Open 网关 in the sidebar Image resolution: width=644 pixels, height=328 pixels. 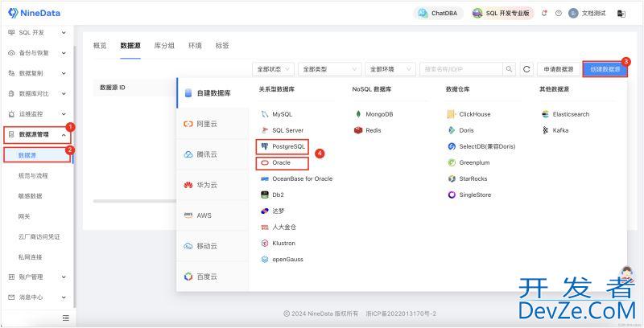pos(24,216)
